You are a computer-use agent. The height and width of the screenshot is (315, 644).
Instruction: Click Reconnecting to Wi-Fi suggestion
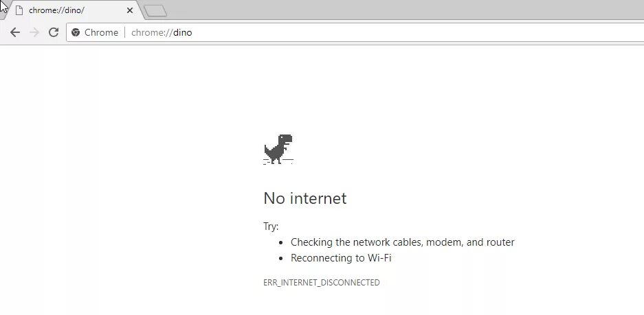point(341,258)
